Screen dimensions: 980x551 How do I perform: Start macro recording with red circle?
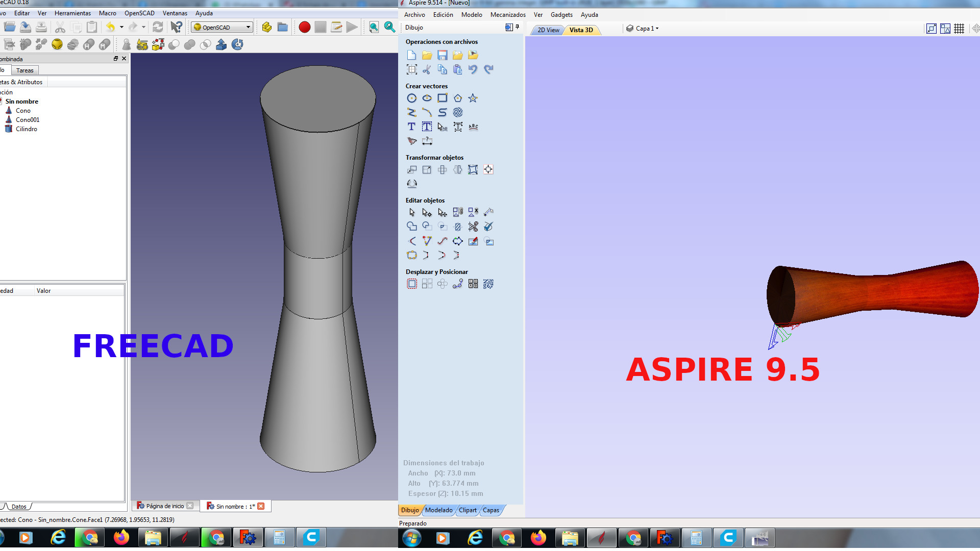pos(304,28)
